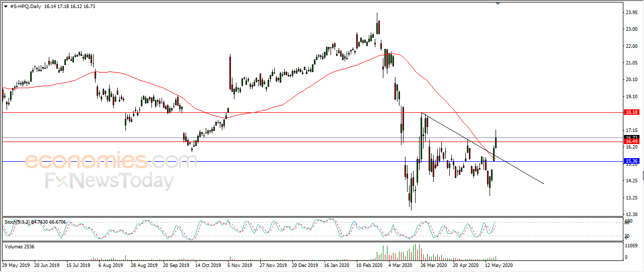Image resolution: width=644 pixels, height=272 pixels.
Task: Click the 14.25 value on the price axis
Action: 631,181
